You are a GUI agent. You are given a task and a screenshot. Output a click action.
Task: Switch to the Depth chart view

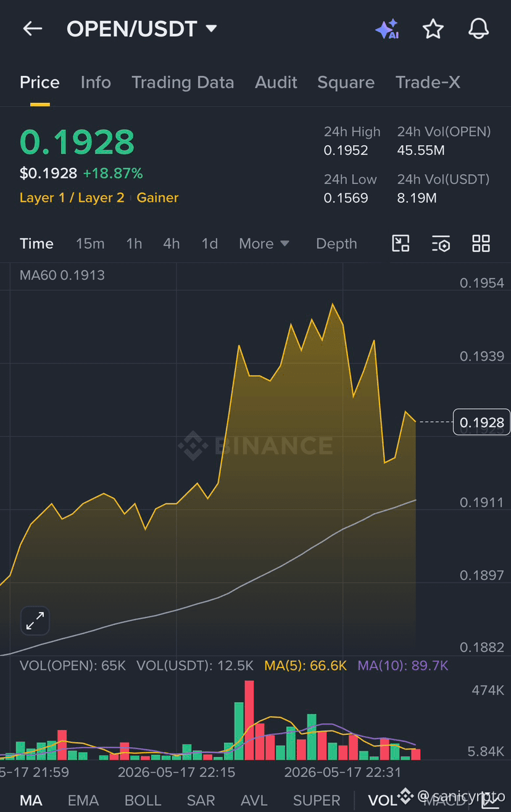(x=336, y=244)
